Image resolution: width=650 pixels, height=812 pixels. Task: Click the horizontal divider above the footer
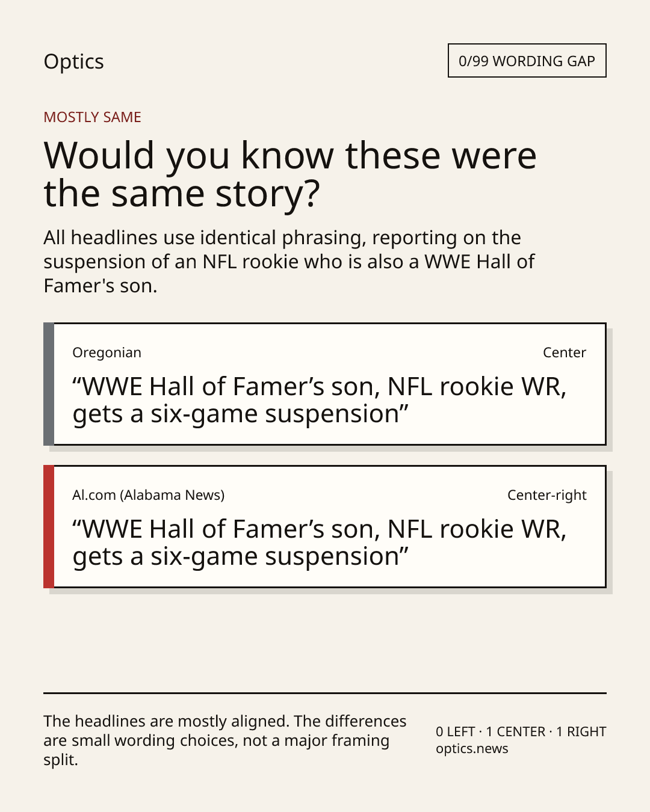(325, 693)
